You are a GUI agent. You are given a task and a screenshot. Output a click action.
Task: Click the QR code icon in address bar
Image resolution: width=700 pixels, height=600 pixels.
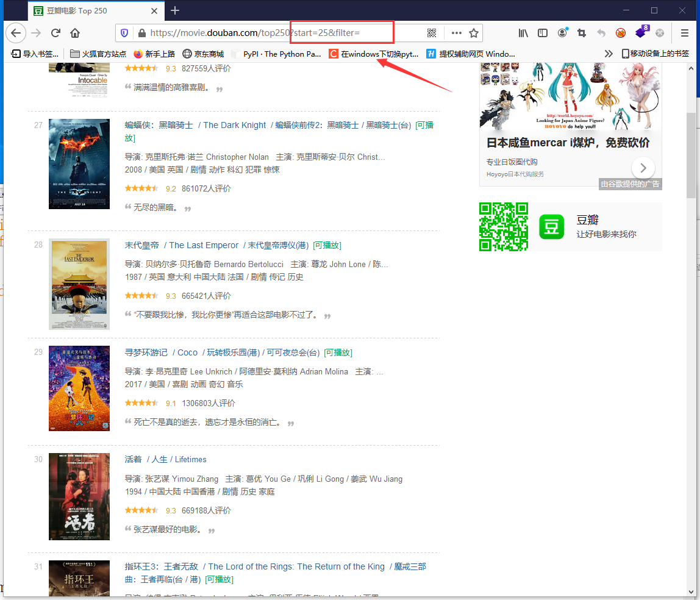click(432, 33)
